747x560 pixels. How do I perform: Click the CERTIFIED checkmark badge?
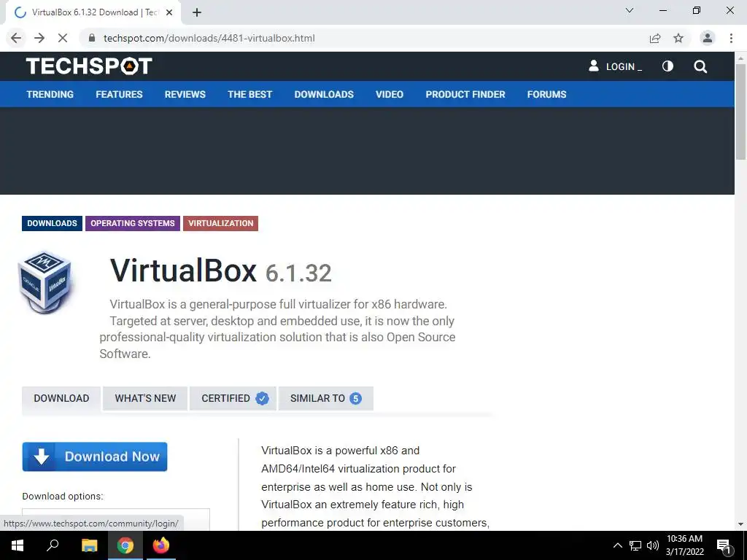[262, 398]
